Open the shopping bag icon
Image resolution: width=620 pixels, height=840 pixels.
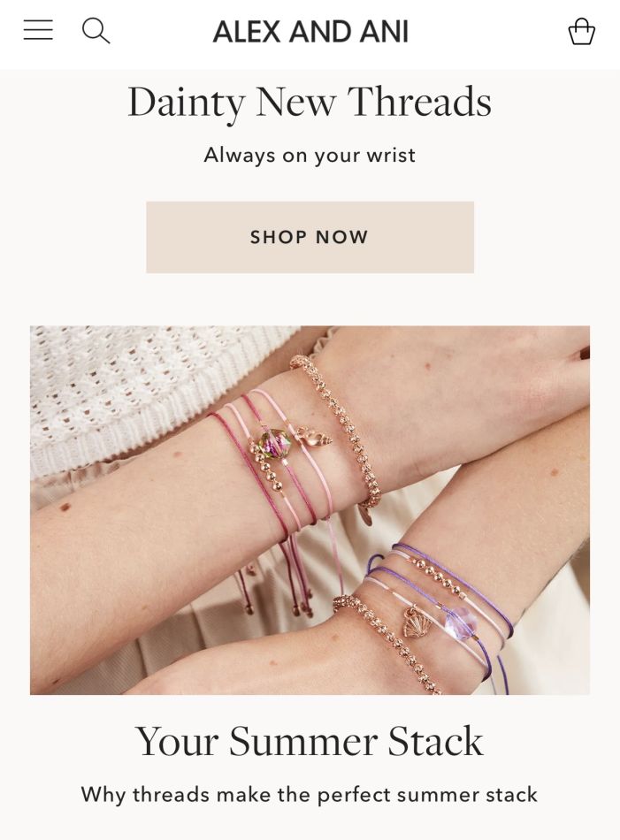coord(581,31)
